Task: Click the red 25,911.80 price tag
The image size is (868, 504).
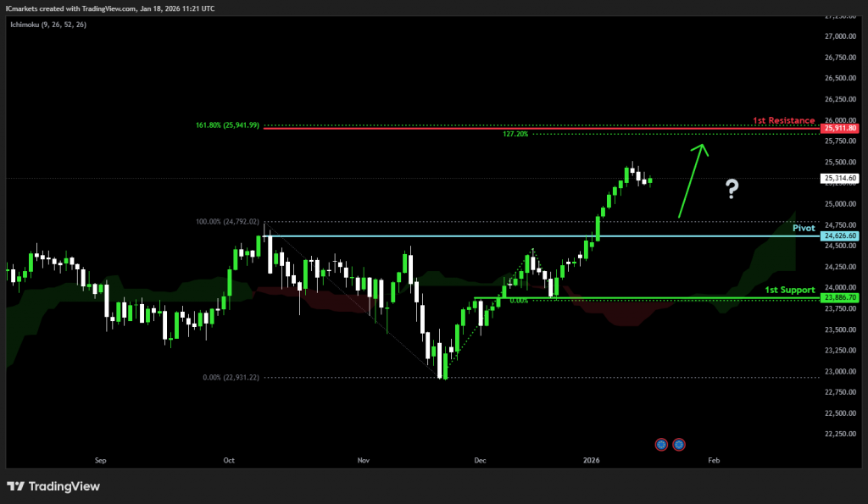Action: click(x=841, y=128)
